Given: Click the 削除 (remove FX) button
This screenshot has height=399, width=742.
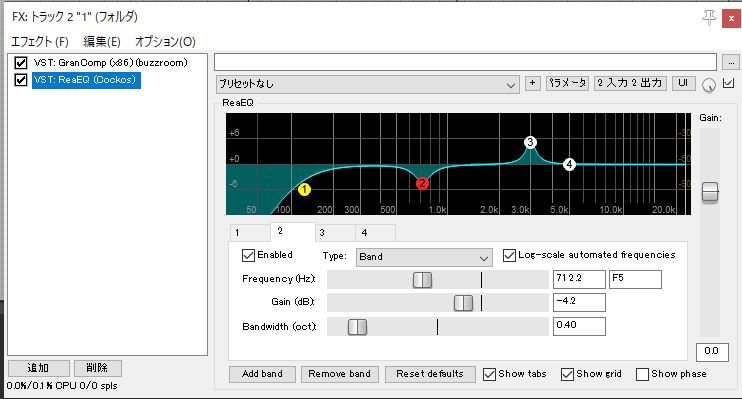Looking at the screenshot, I should [x=97, y=368].
